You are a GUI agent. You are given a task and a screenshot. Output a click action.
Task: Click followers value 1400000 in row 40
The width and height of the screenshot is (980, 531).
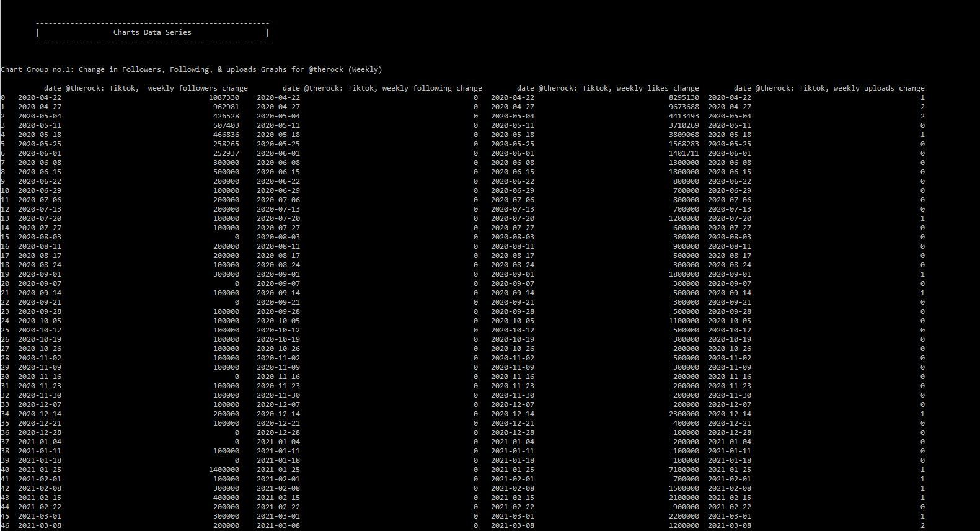pyautogui.click(x=224, y=470)
